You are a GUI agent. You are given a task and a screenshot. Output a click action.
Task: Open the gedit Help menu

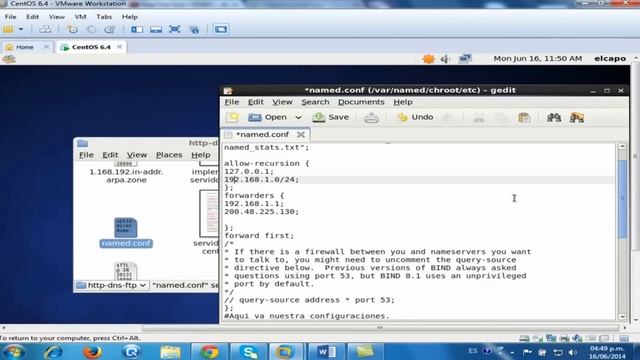(403, 102)
